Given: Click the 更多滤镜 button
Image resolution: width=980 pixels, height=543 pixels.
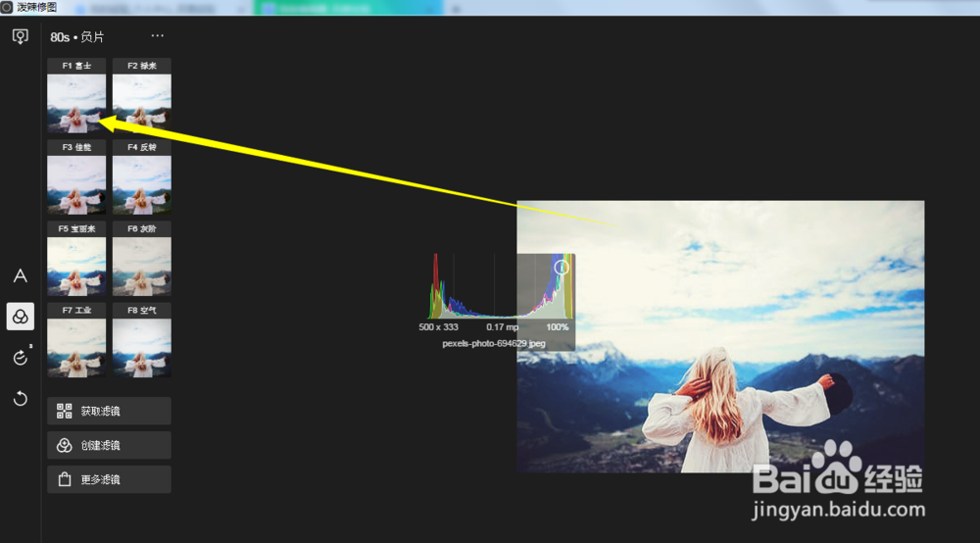Looking at the screenshot, I should click(x=109, y=479).
